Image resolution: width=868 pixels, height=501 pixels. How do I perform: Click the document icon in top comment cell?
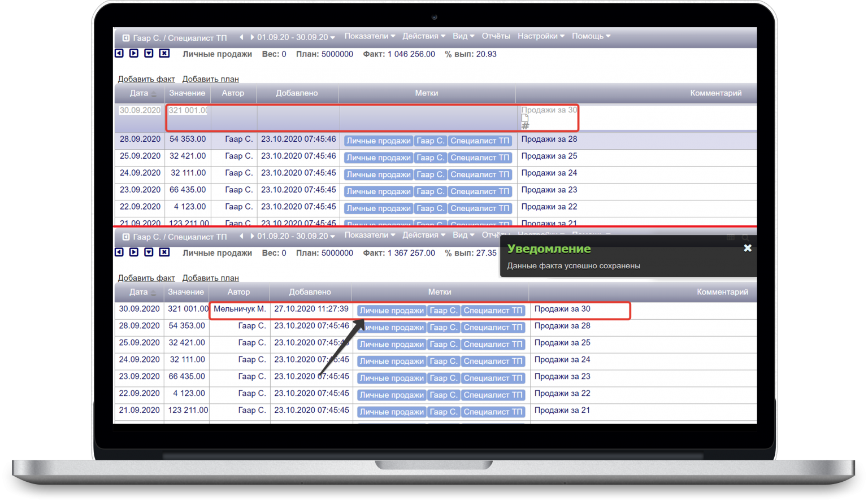525,118
